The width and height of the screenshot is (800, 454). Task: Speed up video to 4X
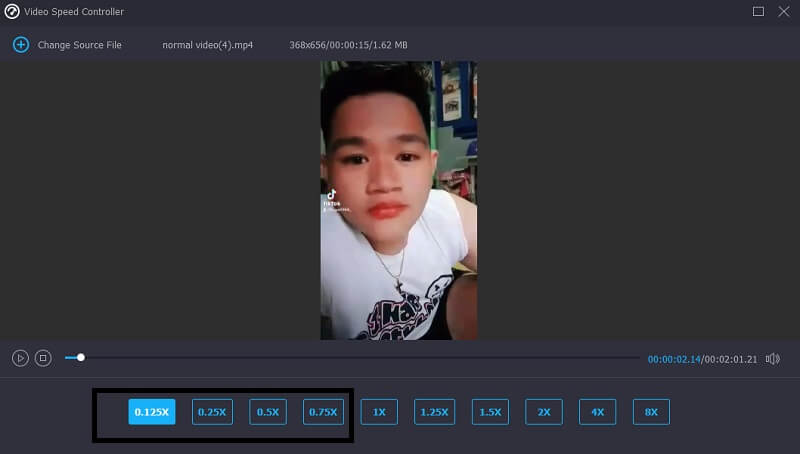click(597, 412)
